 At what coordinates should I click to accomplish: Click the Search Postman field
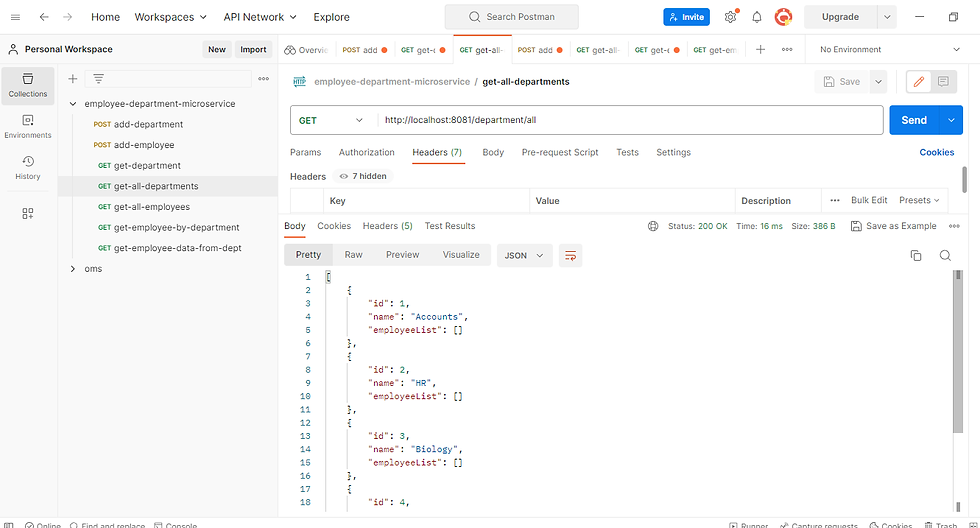[511, 17]
